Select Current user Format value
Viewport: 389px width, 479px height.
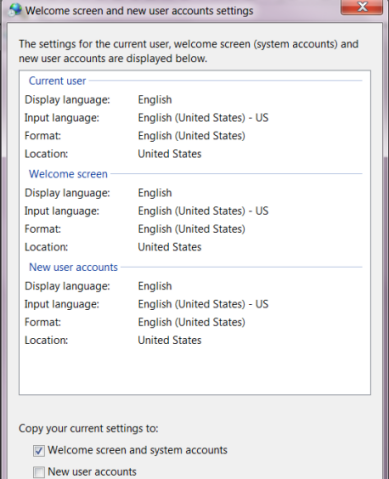[x=192, y=136]
